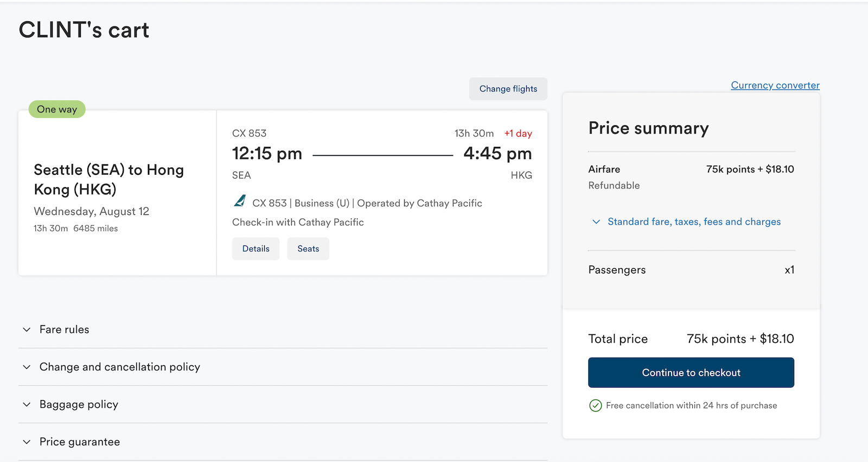Click the One way trip badge

(57, 109)
